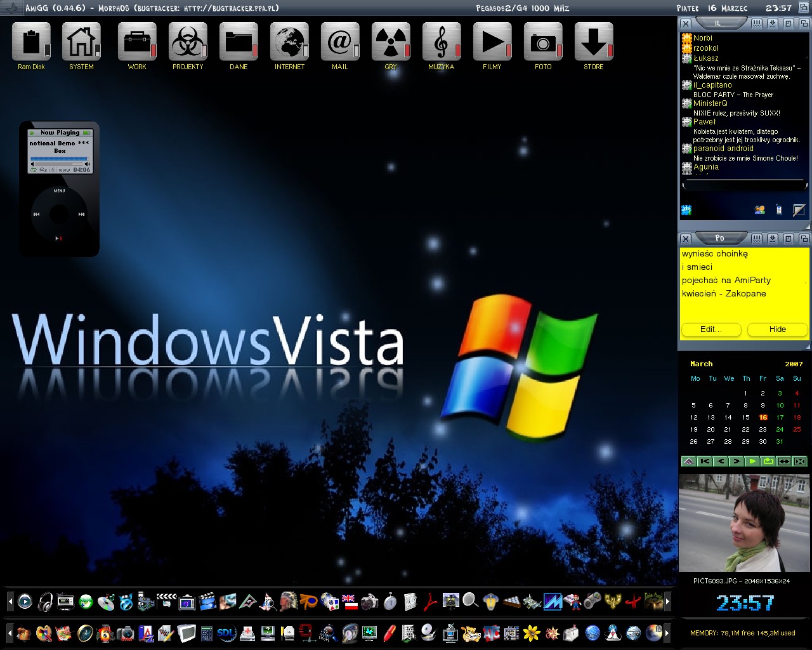Click the iPod widget MENU button
The height and width of the screenshot is (650, 812).
(x=59, y=190)
